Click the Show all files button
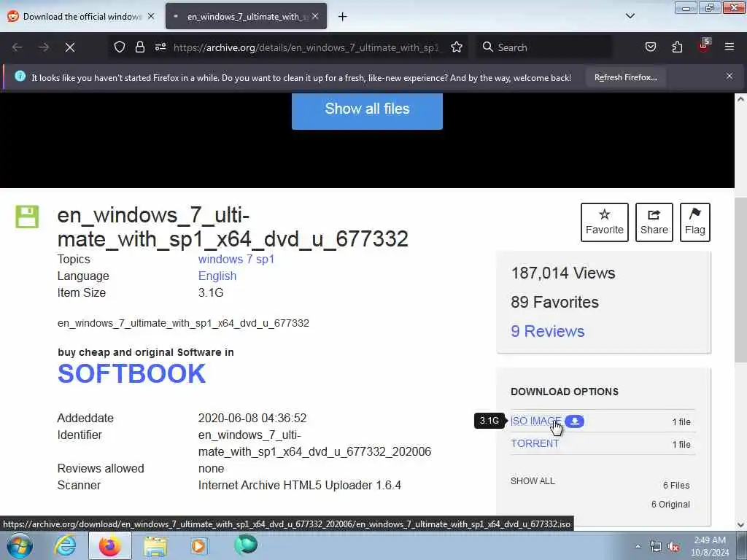 pos(367,111)
